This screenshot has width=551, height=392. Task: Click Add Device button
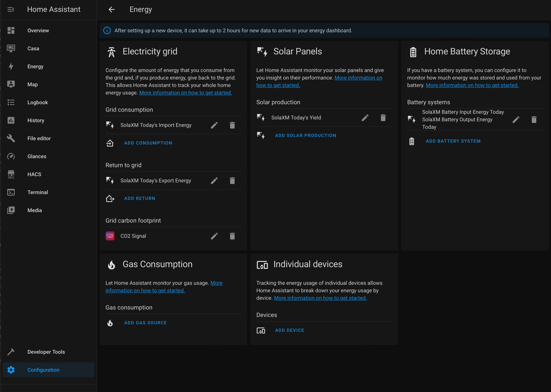pos(289,330)
